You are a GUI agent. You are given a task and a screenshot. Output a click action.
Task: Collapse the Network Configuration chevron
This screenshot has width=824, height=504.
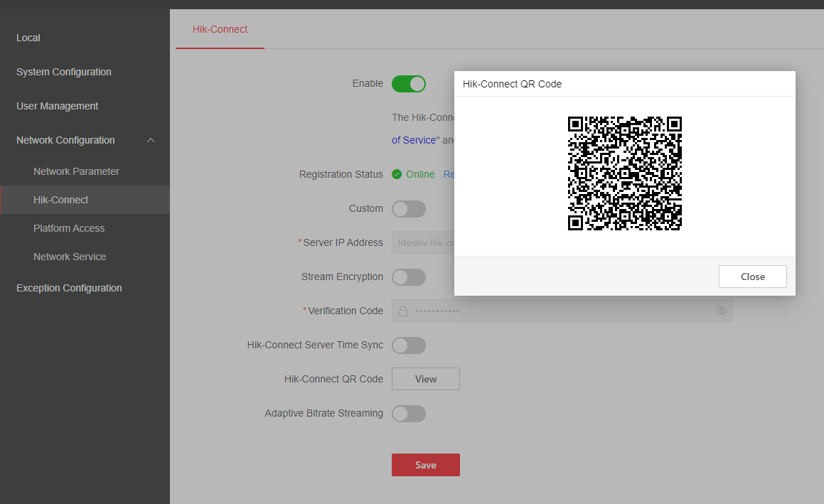coord(151,141)
